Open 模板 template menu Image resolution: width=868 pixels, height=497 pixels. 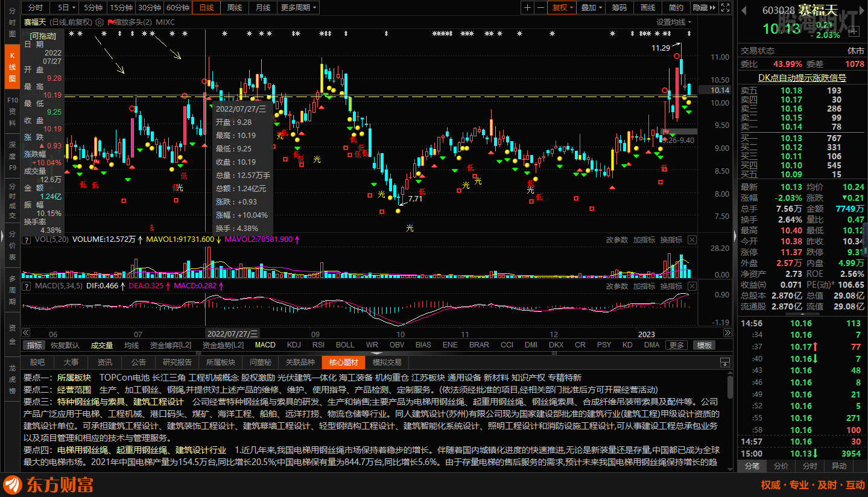pos(704,345)
